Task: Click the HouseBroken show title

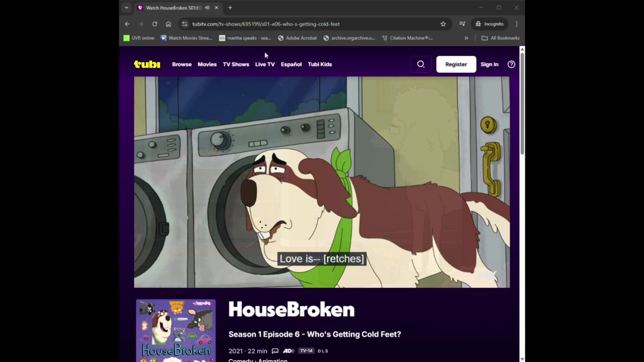Action: coord(291,310)
